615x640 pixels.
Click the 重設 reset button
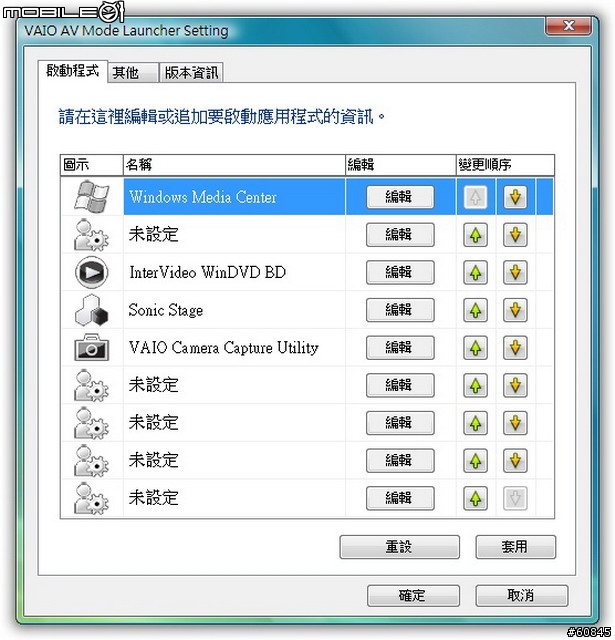(400, 547)
